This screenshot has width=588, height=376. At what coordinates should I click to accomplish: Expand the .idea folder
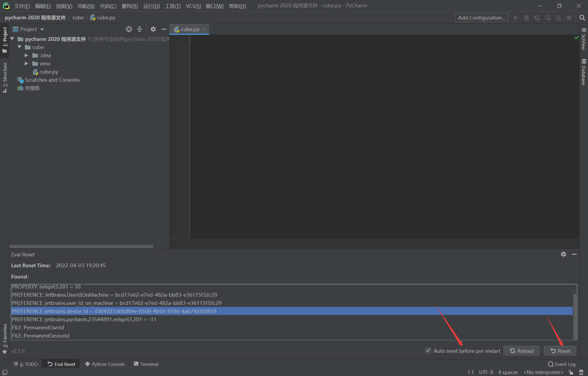(26, 55)
